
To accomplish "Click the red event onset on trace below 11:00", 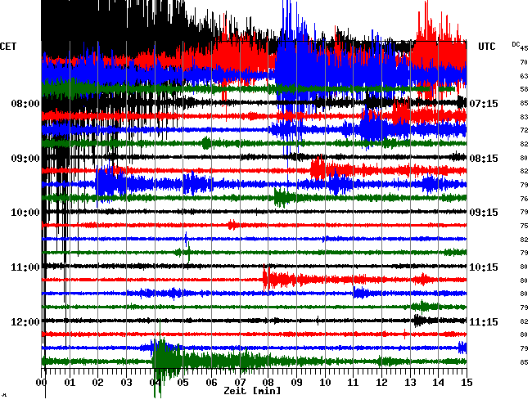I will pos(266,279).
